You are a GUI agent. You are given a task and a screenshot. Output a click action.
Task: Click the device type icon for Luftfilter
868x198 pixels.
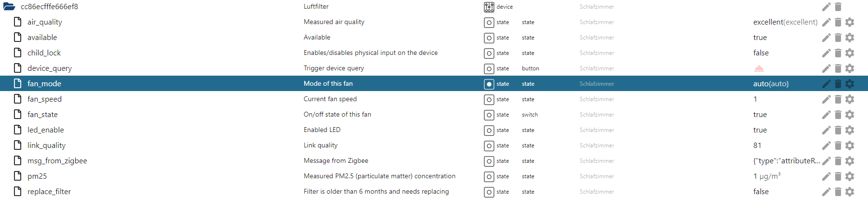click(489, 7)
